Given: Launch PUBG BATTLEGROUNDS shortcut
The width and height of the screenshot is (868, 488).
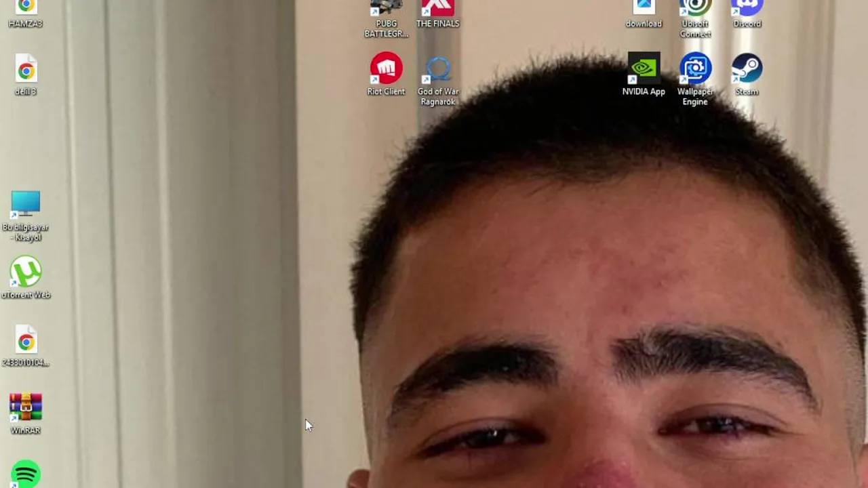Looking at the screenshot, I should pyautogui.click(x=386, y=7).
